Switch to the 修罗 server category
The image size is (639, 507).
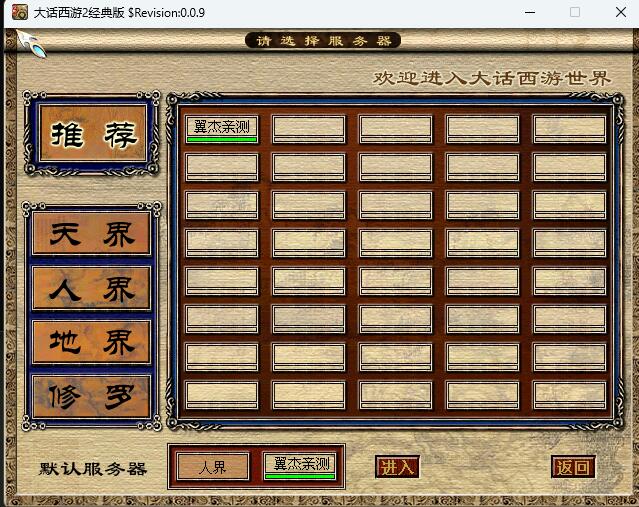[x=91, y=397]
